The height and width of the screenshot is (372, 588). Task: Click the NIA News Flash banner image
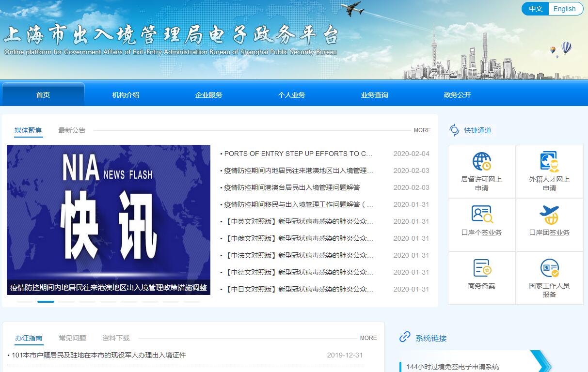[109, 213]
